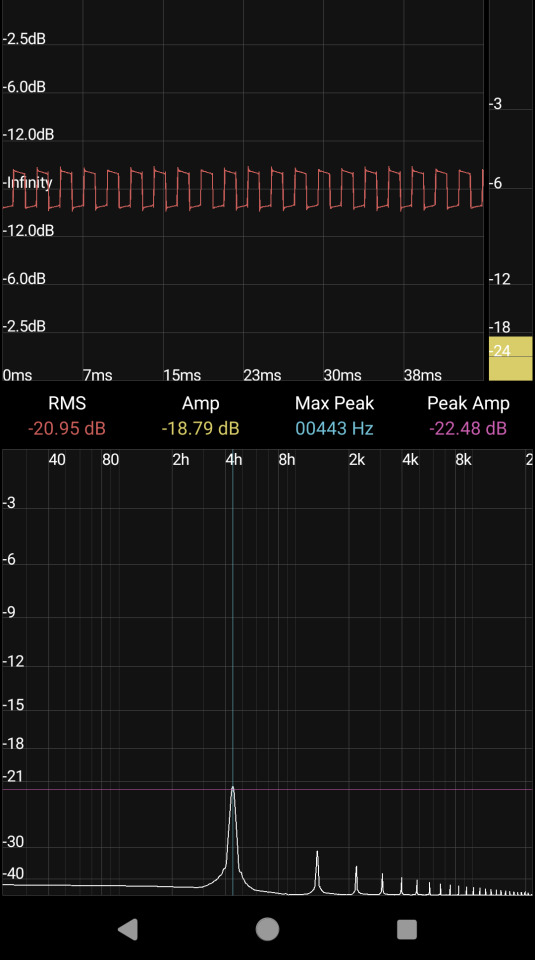Image resolution: width=535 pixels, height=960 pixels.
Task: Tap the 40 frequency axis label
Action: pos(57,459)
